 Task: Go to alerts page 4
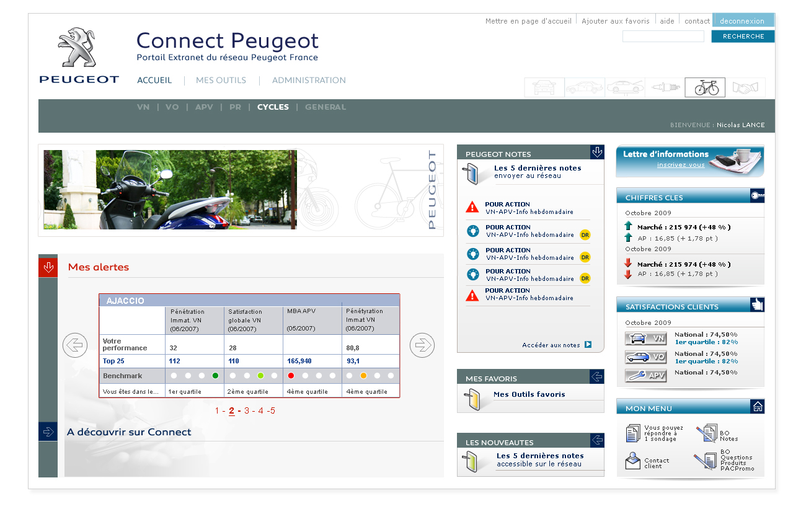click(261, 411)
